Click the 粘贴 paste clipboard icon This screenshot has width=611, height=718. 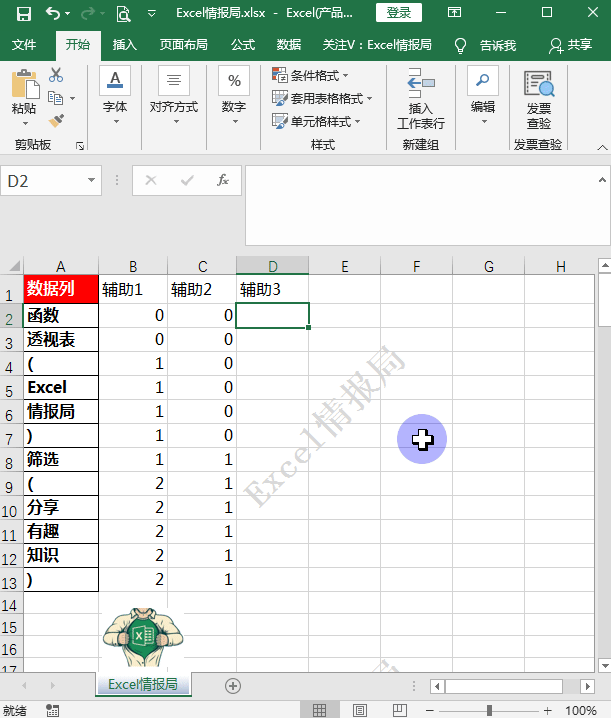(x=25, y=83)
